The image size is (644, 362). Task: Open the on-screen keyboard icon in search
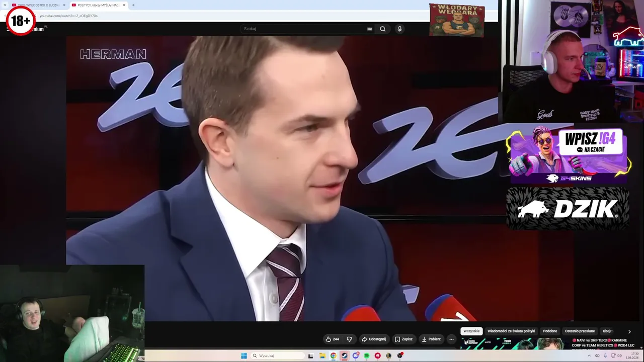pos(370,29)
